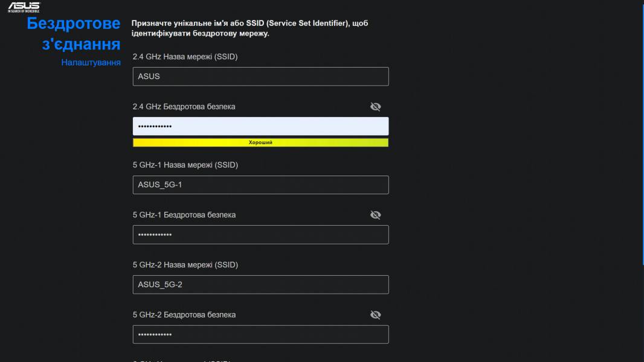
Task: Click the 2.4 GHz Бездротова безпека label
Action: 184,107
